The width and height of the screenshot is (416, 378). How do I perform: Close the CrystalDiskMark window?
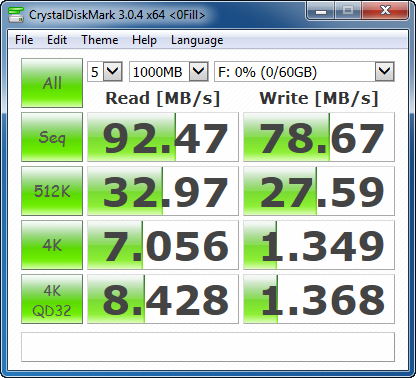[x=385, y=11]
